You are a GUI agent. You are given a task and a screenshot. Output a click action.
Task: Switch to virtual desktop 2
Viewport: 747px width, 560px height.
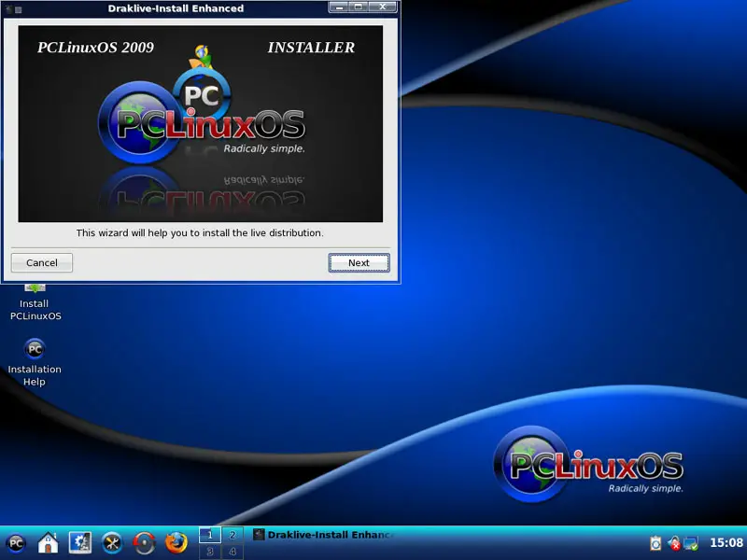[x=233, y=535]
